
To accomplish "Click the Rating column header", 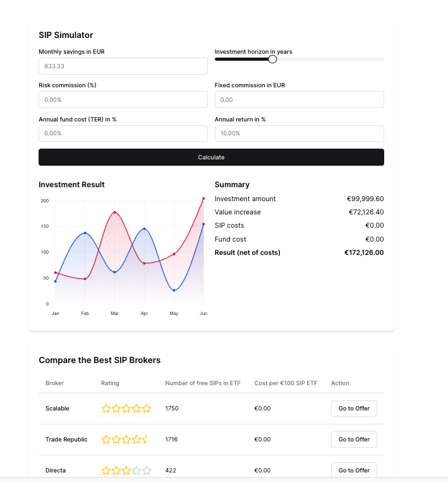I will (110, 383).
